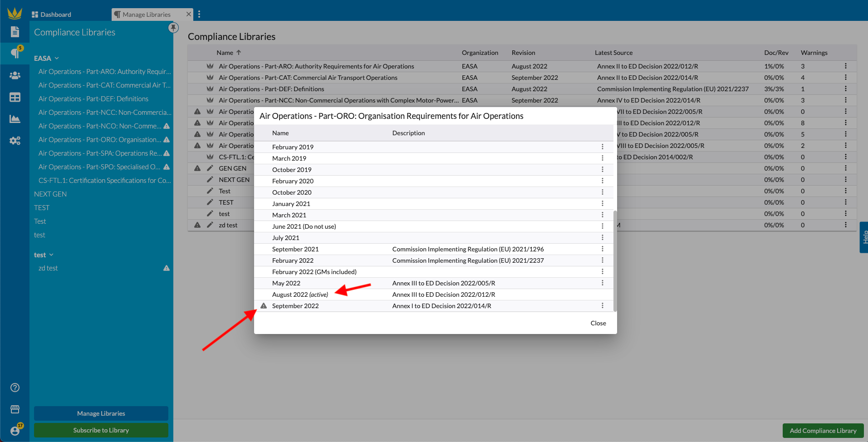Click warning icon next to sidebar zd test
Viewport: 868px width, 442px height.
click(167, 268)
